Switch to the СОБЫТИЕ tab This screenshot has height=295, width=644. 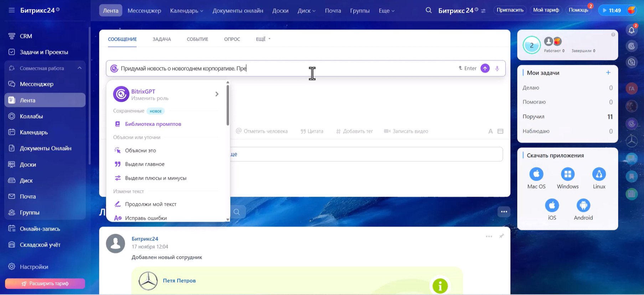197,39
